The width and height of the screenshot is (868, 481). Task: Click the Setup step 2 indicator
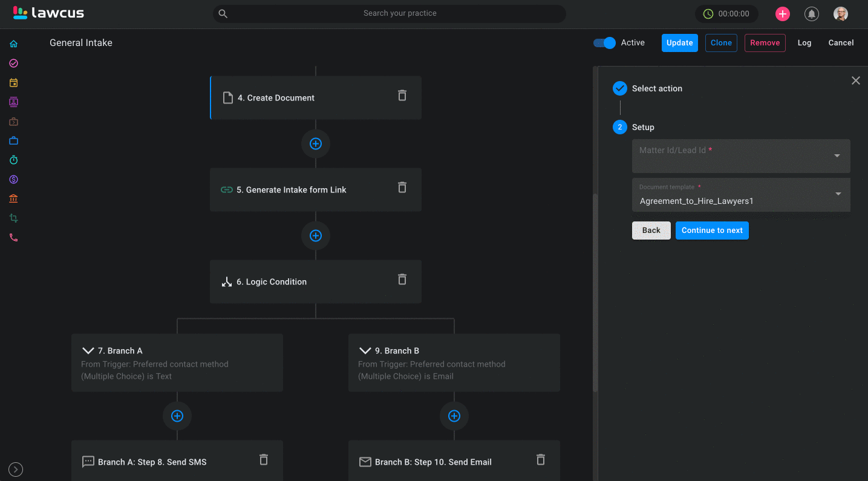(620, 127)
